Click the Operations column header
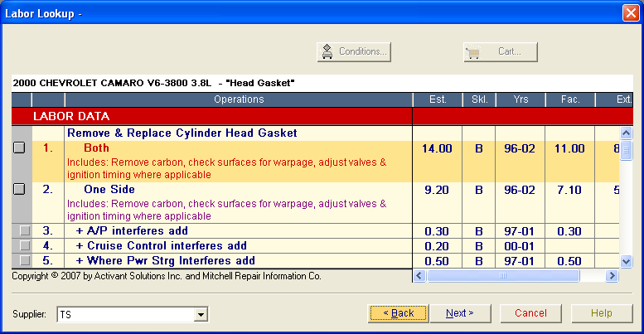Image resolution: width=644 pixels, height=334 pixels. coord(239,99)
